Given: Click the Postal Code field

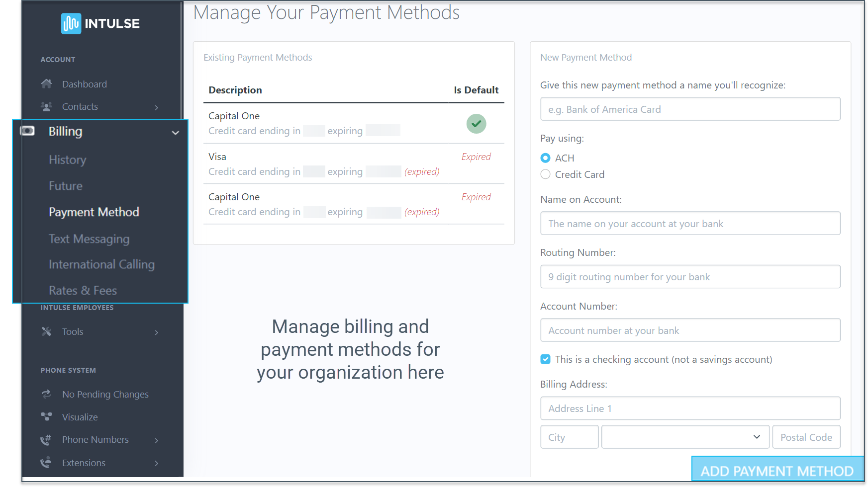Looking at the screenshot, I should (806, 437).
